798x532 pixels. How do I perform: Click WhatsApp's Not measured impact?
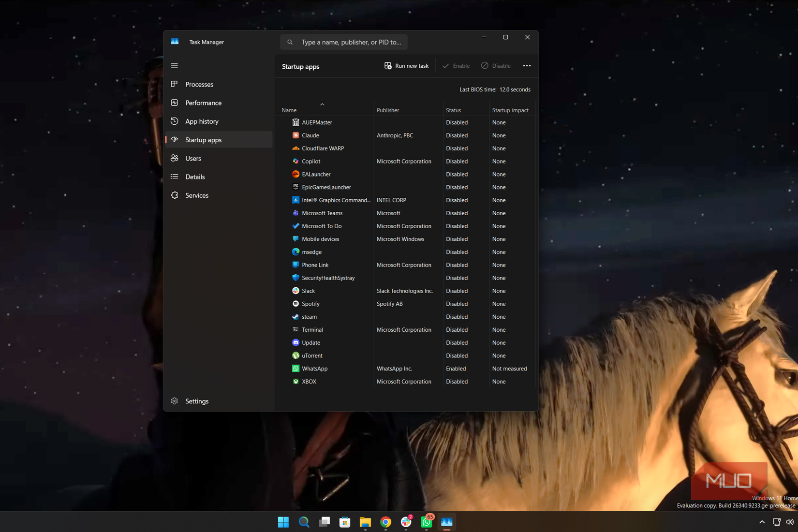point(509,369)
